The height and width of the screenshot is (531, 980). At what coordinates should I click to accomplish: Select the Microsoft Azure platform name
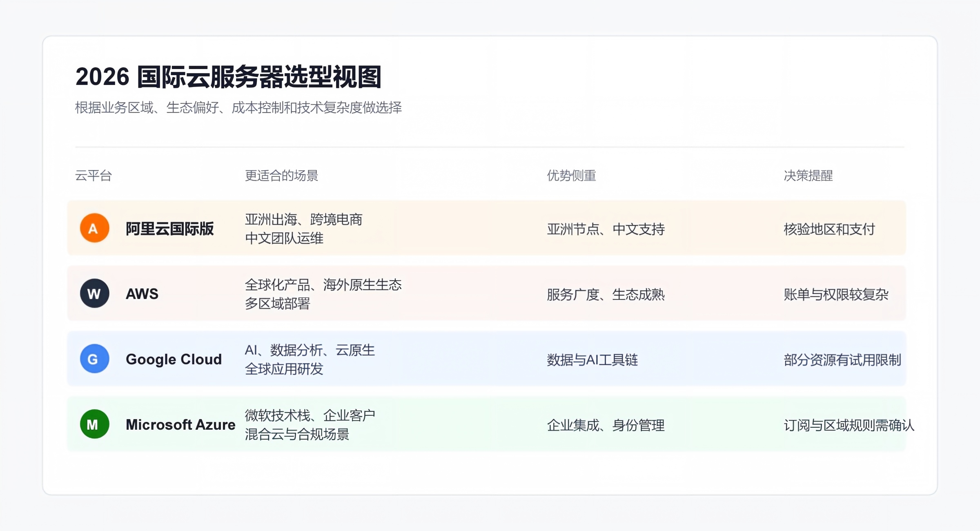pos(180,425)
